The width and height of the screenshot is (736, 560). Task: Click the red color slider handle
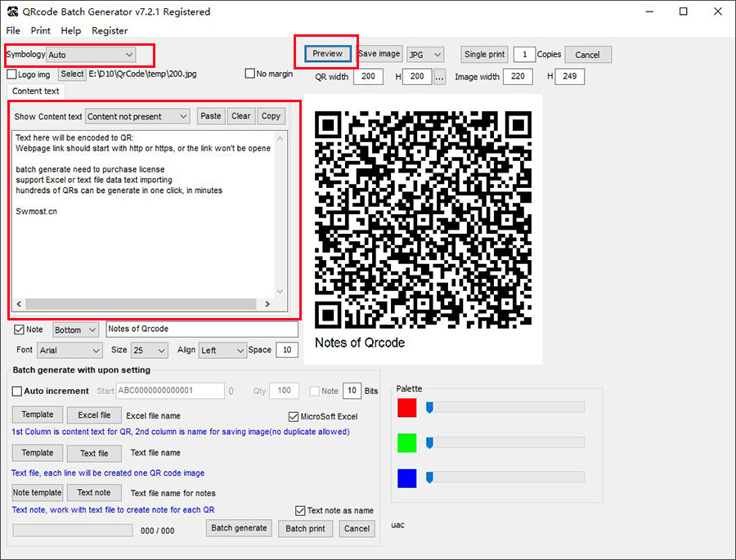point(429,407)
